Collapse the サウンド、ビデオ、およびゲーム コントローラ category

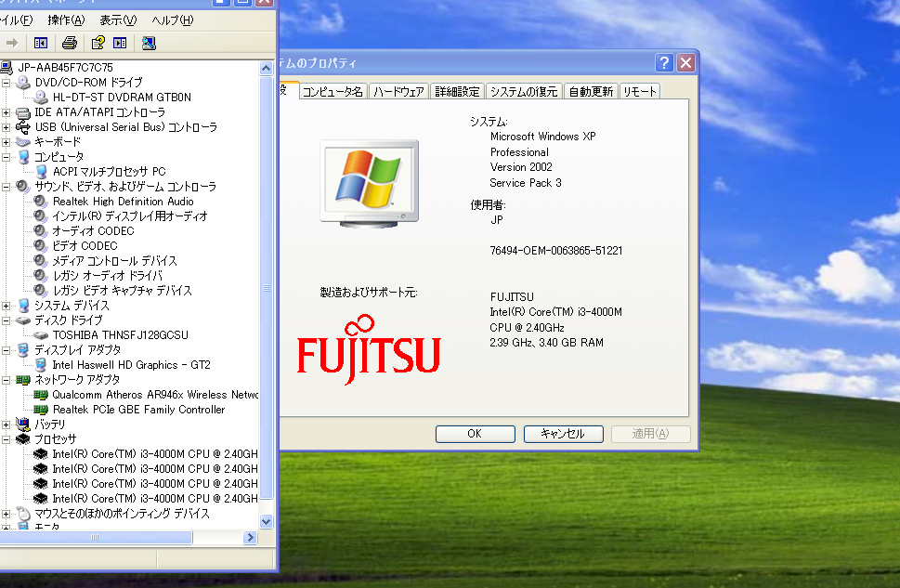coord(6,188)
